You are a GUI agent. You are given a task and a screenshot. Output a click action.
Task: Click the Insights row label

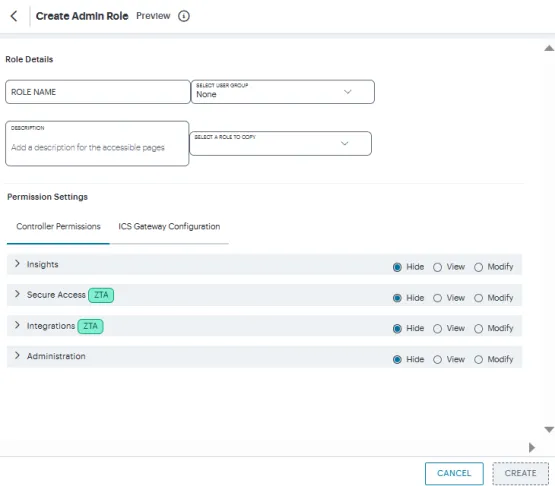[x=42, y=264]
